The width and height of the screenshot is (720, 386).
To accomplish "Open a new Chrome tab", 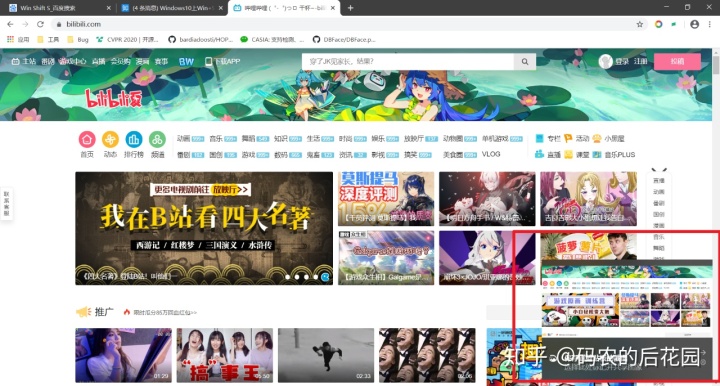I will click(x=350, y=8).
